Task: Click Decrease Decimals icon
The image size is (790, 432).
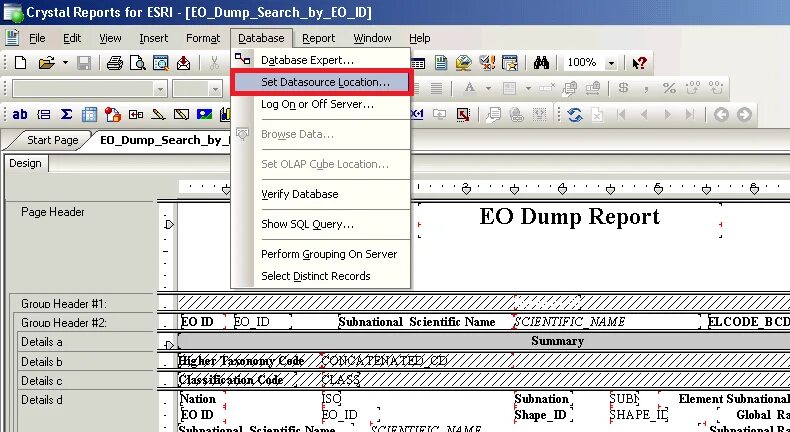Action: pyautogui.click(x=716, y=88)
